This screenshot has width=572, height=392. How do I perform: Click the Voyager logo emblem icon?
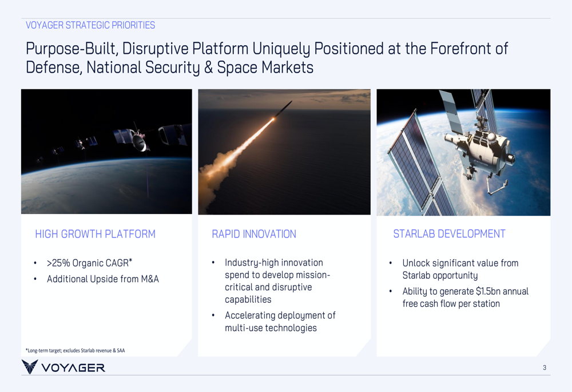(x=30, y=367)
